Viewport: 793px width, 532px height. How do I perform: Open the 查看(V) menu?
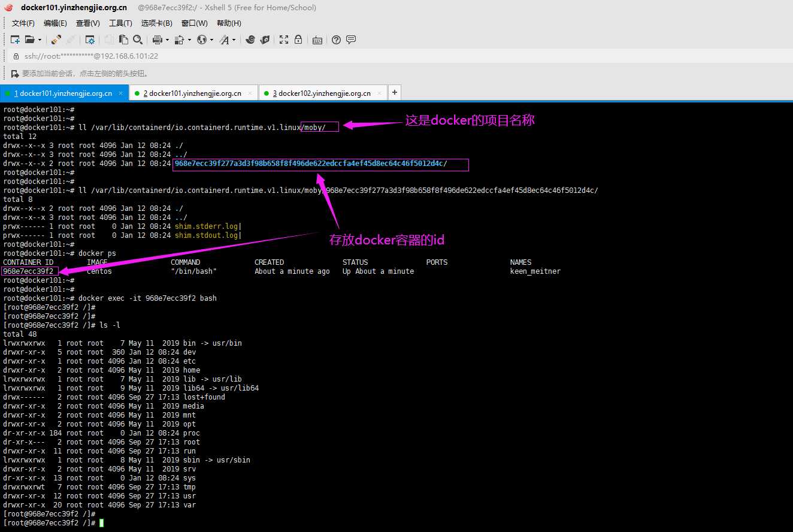tap(88, 23)
